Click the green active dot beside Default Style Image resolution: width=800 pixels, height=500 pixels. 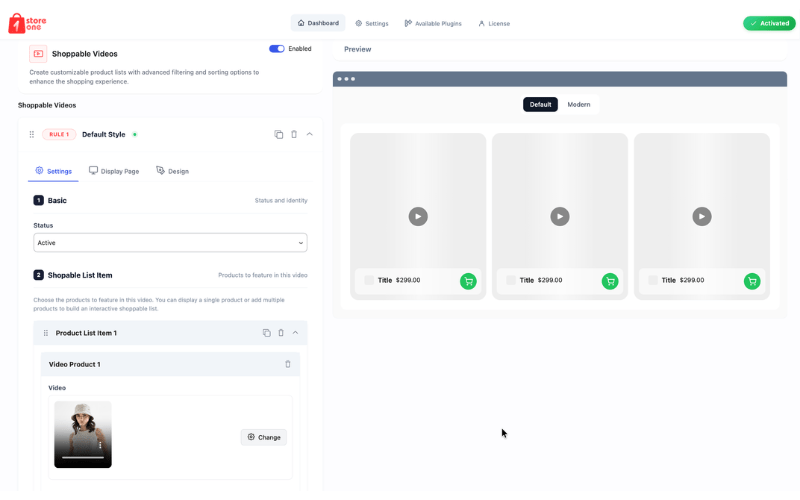coord(135,135)
